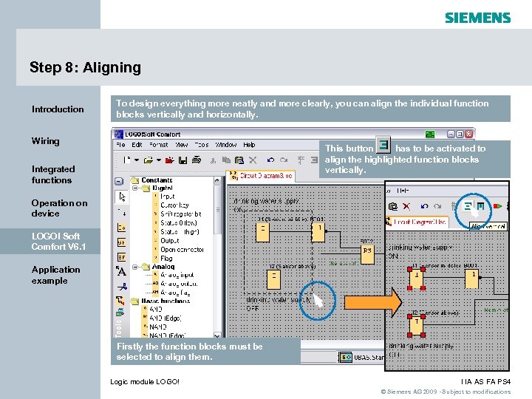
Task: Click the greyed Redo arrow in main toolbar
Action: (x=284, y=160)
